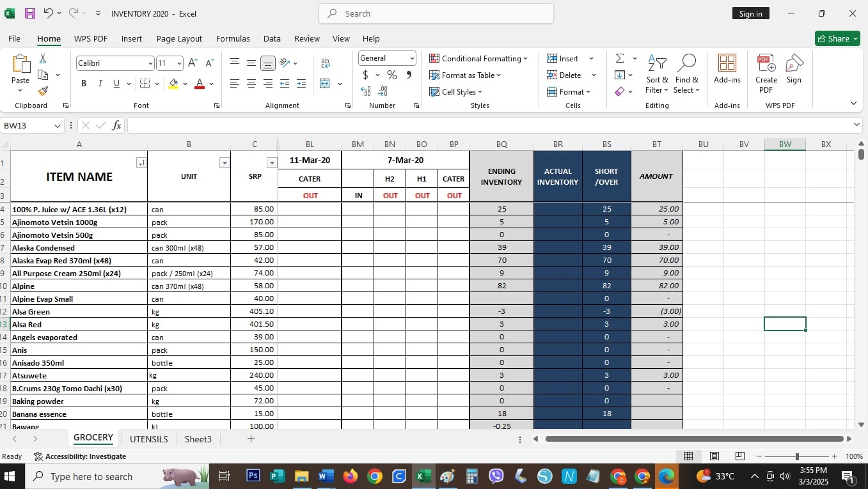868x489 pixels.
Task: Toggle Wrap Text
Action: (x=325, y=63)
